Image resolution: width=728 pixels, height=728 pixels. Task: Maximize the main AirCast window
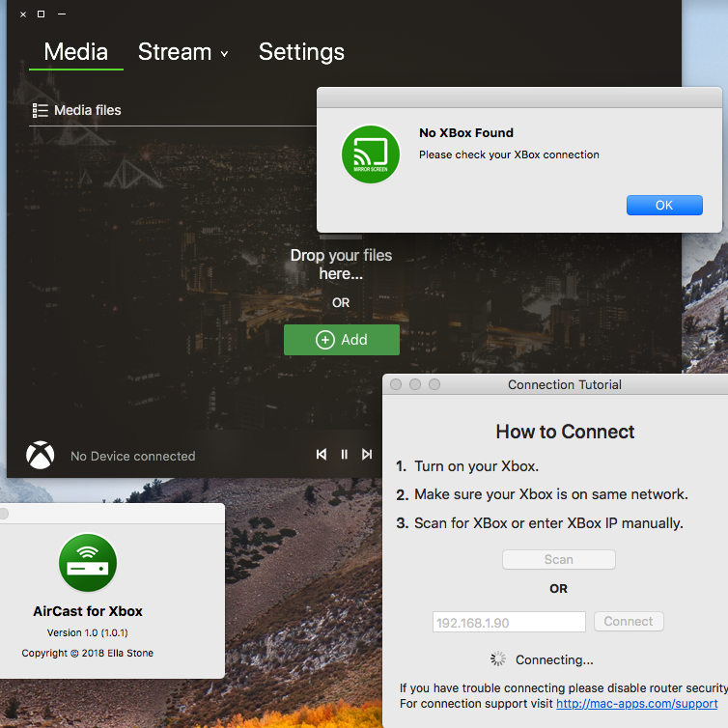pyautogui.click(x=41, y=14)
